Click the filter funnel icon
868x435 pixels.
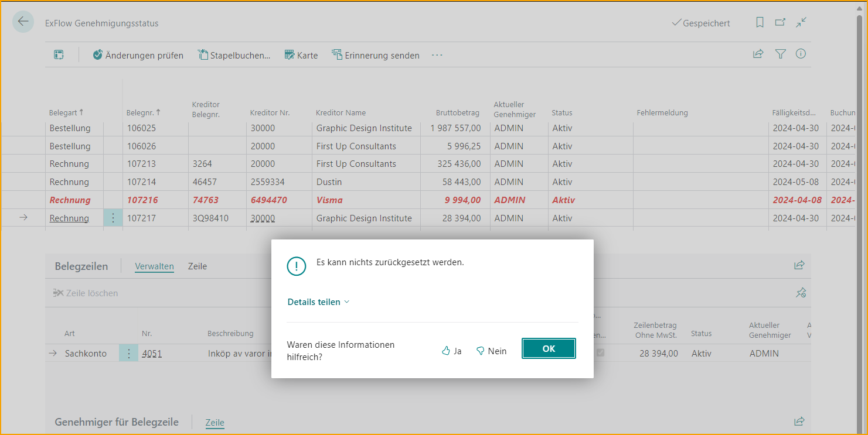point(780,54)
